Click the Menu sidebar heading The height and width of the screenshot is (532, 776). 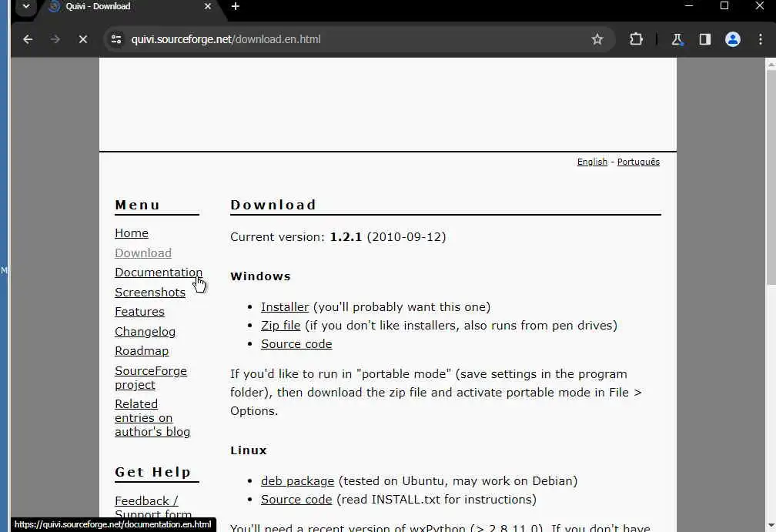tap(137, 205)
